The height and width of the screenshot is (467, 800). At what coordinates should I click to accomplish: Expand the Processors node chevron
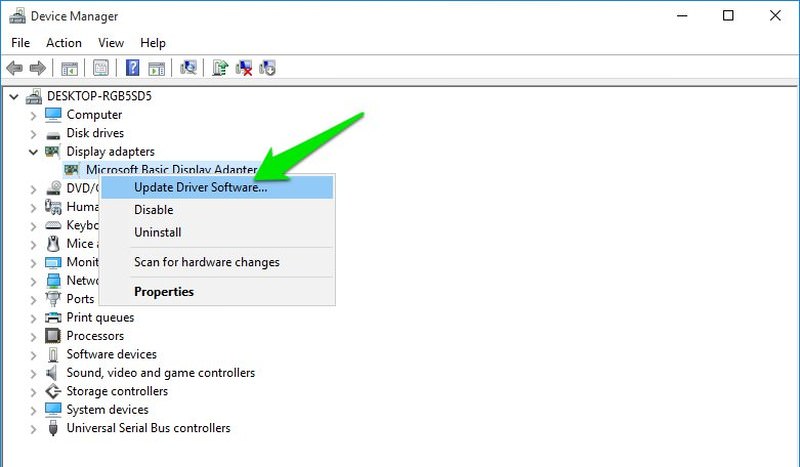point(33,337)
